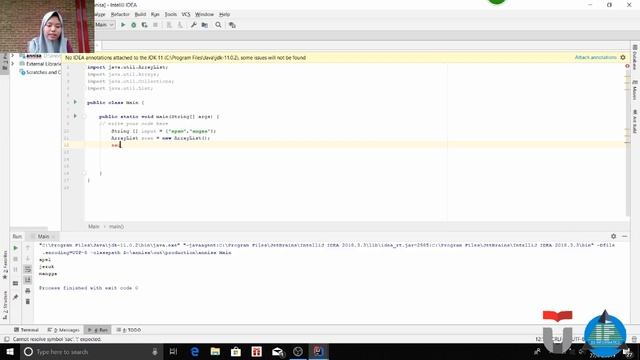
Task: Open File Explorer from the taskbar
Action: coord(215,352)
